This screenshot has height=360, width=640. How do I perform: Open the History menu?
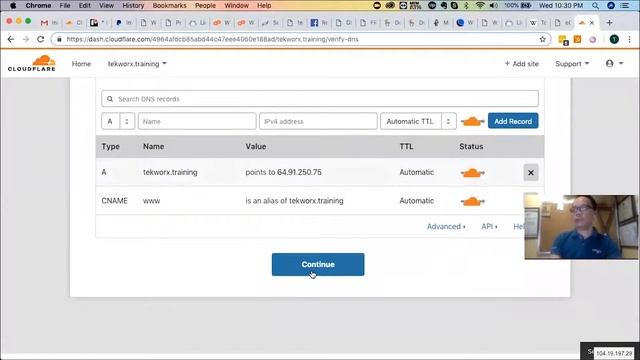click(x=133, y=5)
